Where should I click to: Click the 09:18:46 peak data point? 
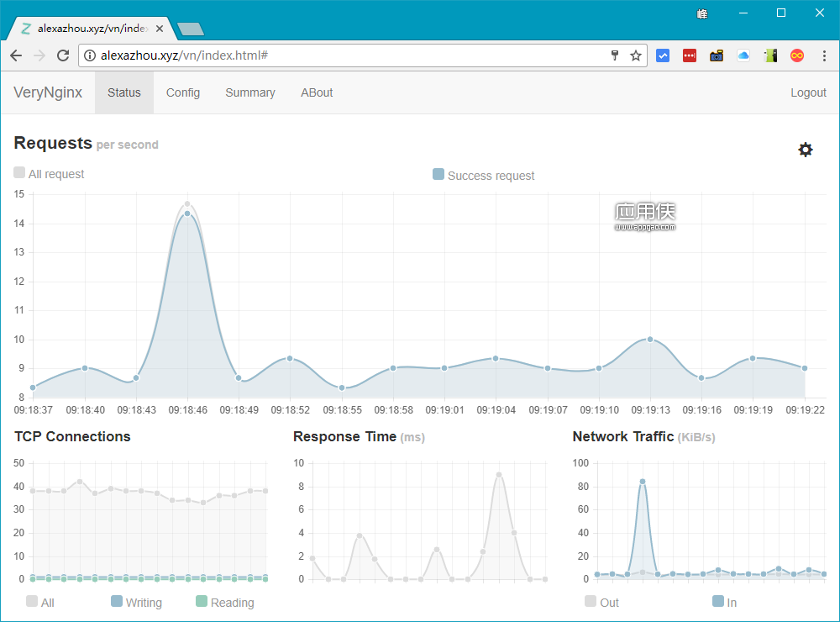[187, 213]
